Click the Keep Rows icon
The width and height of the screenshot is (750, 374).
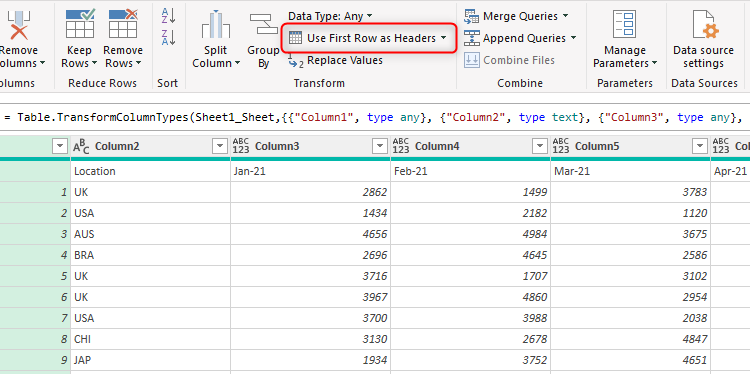coord(79,23)
